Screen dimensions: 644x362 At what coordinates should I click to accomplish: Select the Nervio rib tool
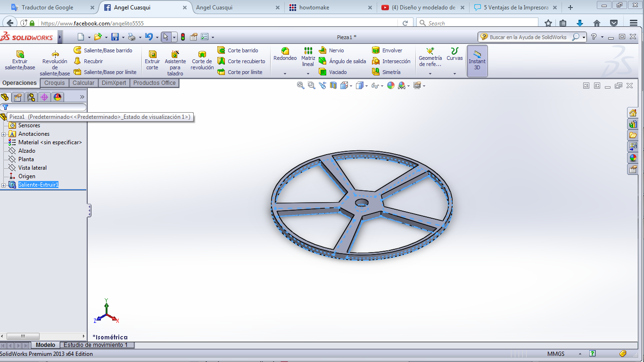(331, 50)
